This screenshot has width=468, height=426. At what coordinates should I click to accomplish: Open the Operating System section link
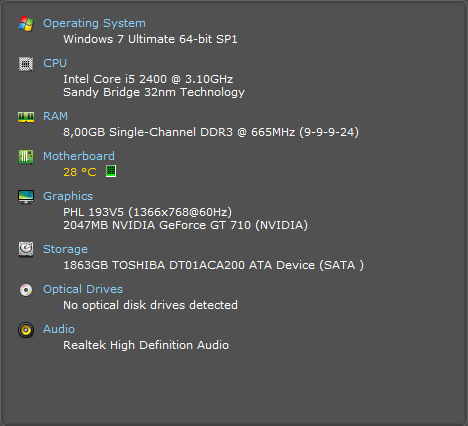pos(94,23)
